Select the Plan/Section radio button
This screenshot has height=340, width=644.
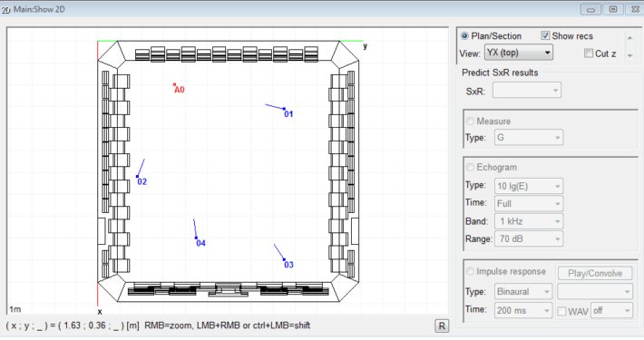click(x=464, y=36)
